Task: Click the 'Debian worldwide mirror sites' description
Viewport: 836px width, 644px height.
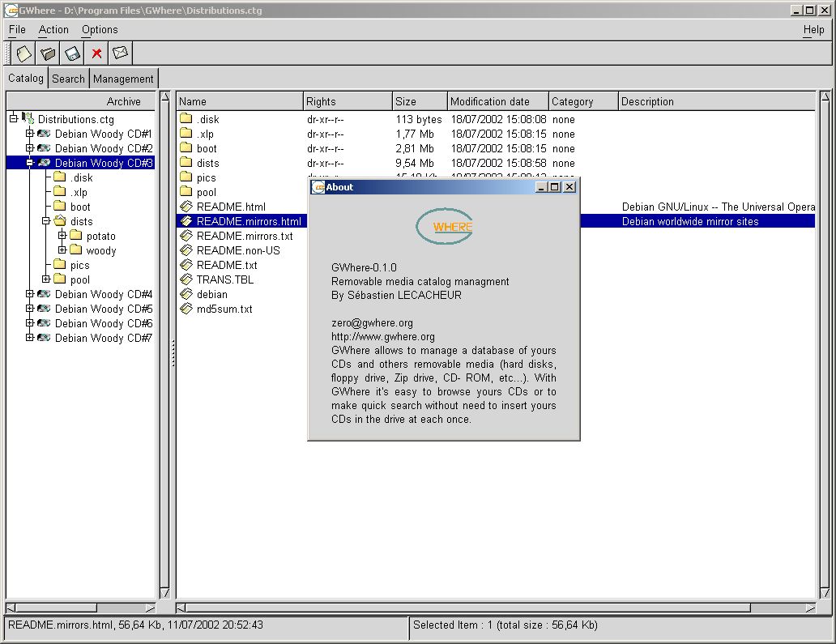Action: (x=690, y=221)
